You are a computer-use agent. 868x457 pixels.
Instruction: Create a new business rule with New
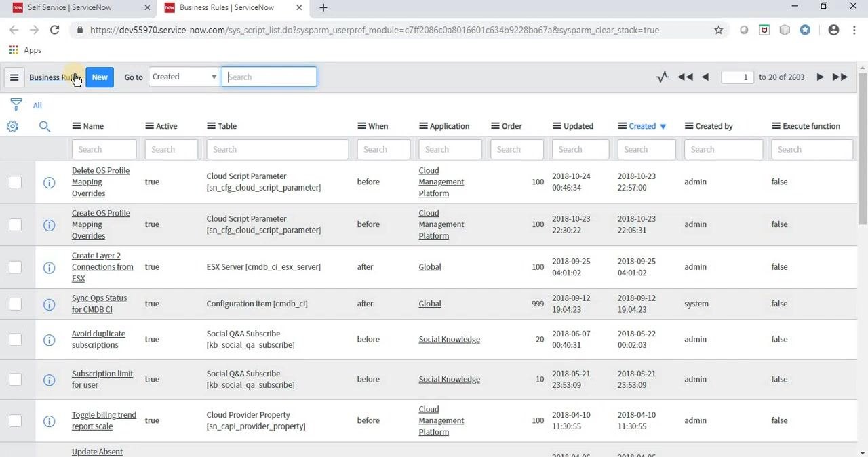point(100,77)
